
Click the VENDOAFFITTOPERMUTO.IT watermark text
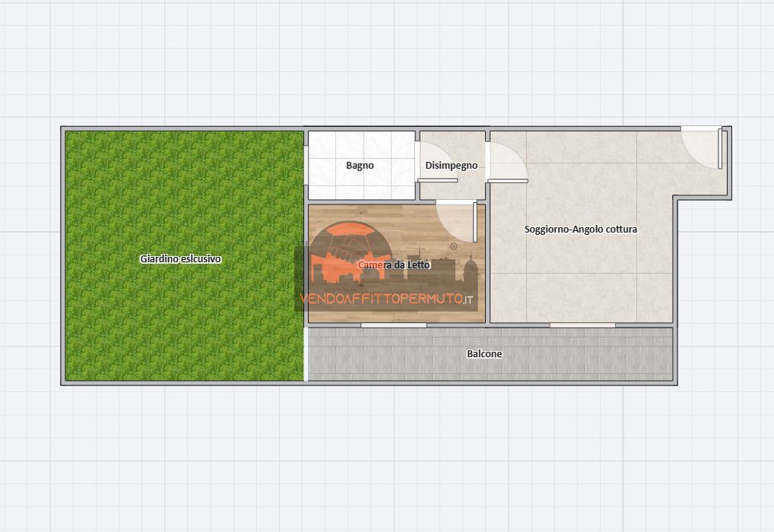tap(385, 299)
